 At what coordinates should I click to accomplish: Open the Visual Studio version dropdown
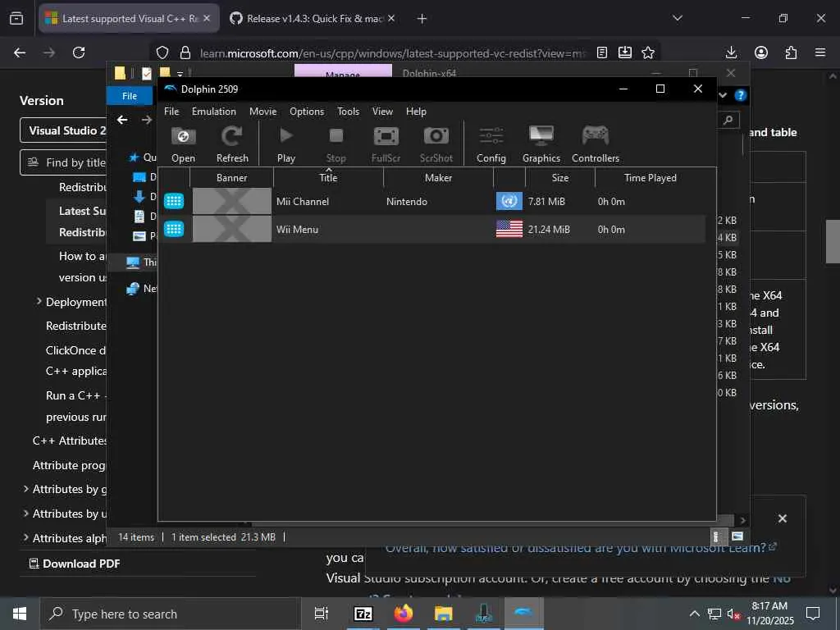[x=63, y=130]
